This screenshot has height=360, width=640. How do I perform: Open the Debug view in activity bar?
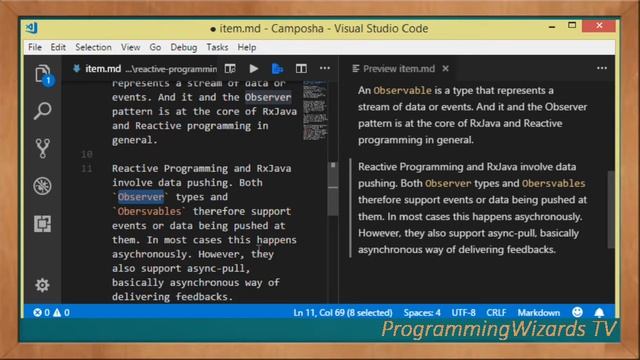click(x=42, y=186)
